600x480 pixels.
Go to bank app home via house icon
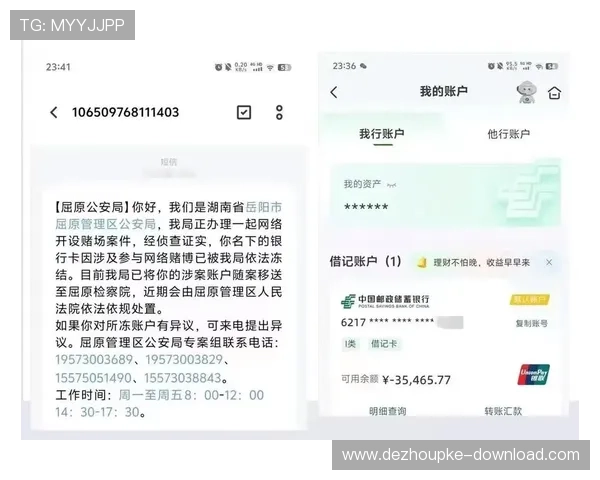point(554,93)
